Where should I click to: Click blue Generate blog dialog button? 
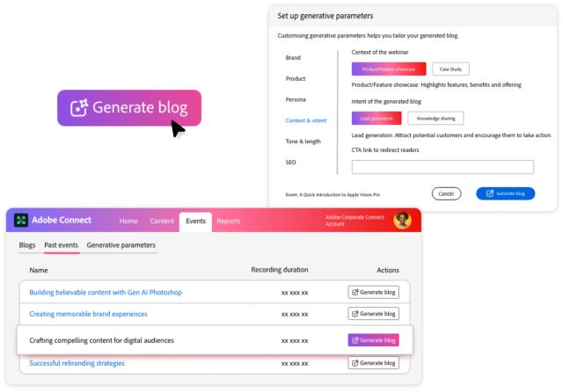[x=506, y=193]
